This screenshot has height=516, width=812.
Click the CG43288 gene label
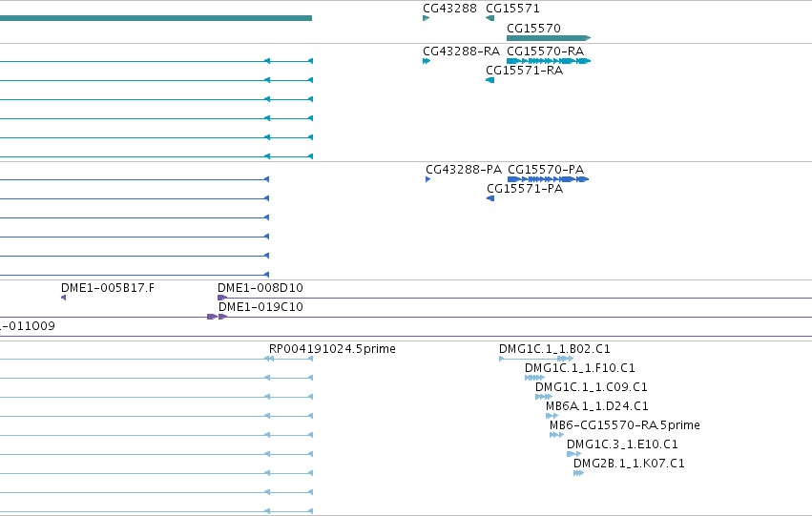[449, 9]
